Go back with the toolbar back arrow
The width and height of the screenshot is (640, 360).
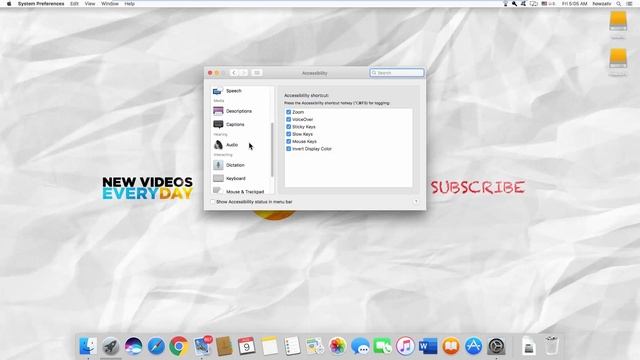(x=234, y=73)
